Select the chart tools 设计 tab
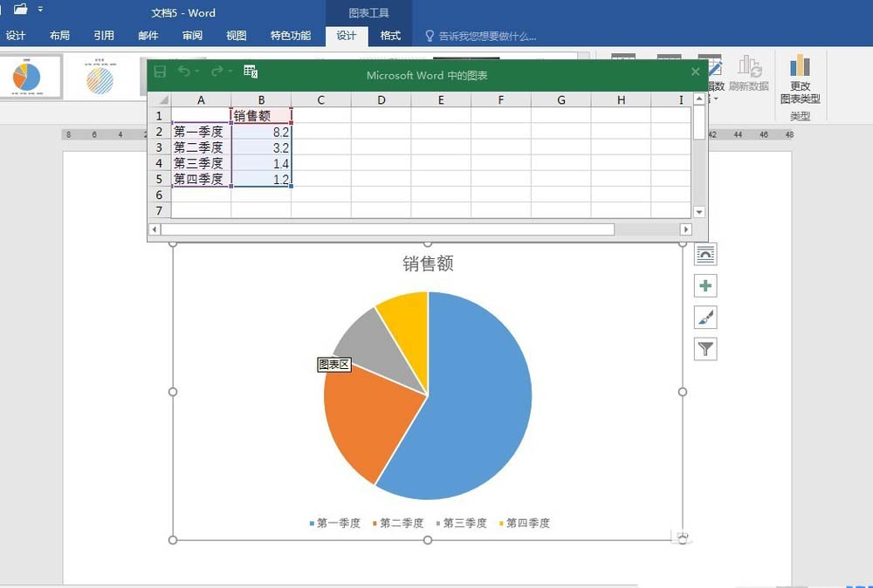The height and width of the screenshot is (588, 873). 347,36
